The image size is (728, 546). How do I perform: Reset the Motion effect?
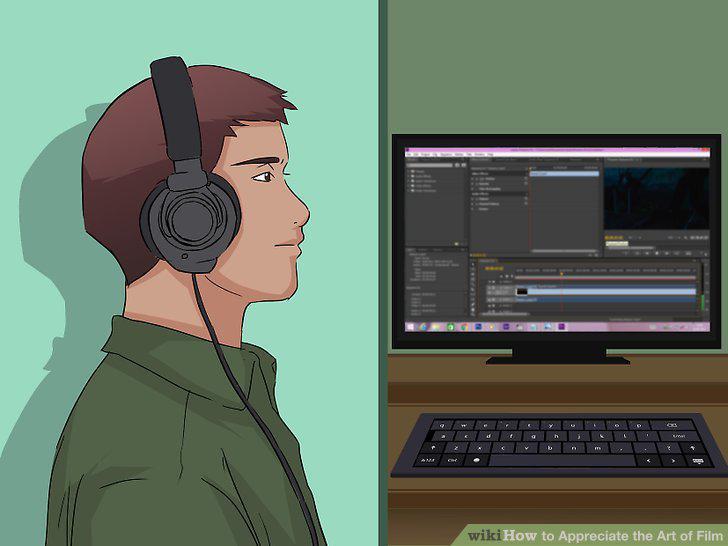[x=526, y=179]
